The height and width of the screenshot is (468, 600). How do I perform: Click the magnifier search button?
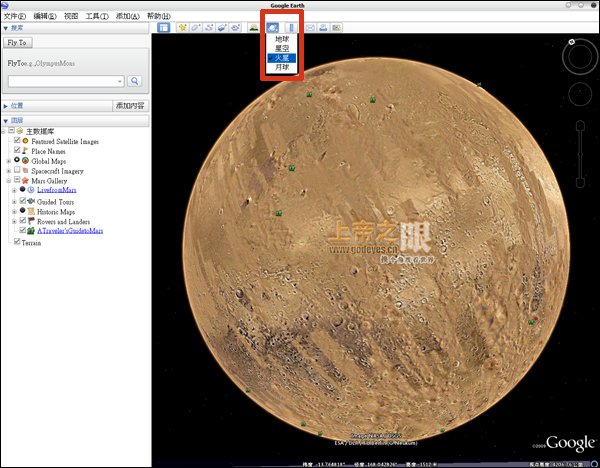(x=134, y=81)
